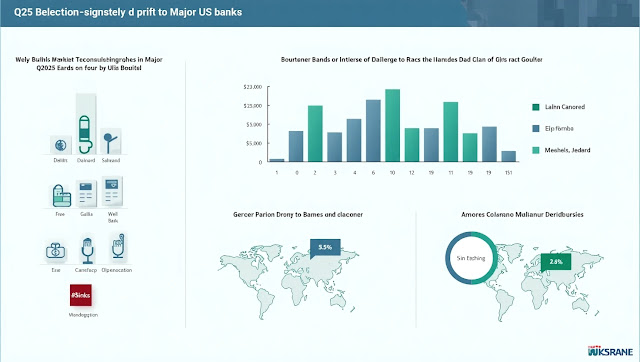Click the Lalnn Canored legend text
This screenshot has height=362, width=640.
[x=565, y=107]
